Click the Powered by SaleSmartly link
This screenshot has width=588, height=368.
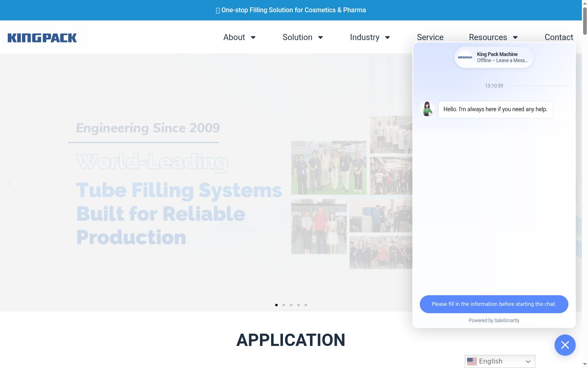494,321
